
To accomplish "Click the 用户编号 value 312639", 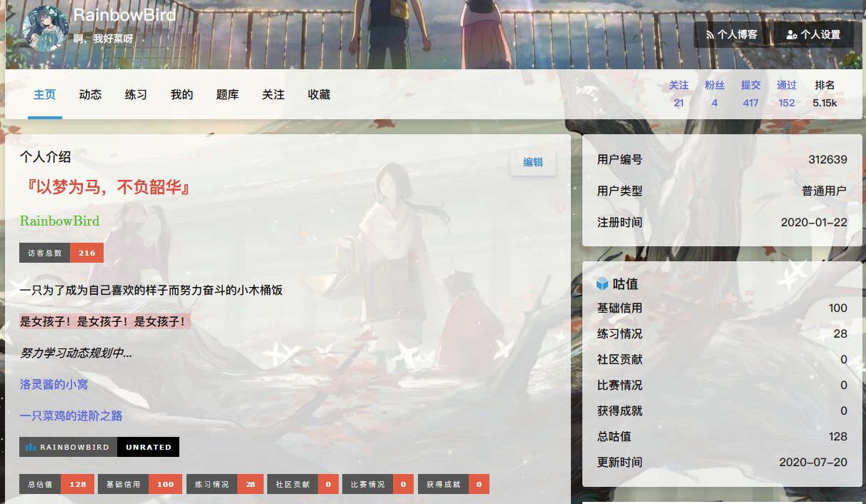I will (x=827, y=160).
